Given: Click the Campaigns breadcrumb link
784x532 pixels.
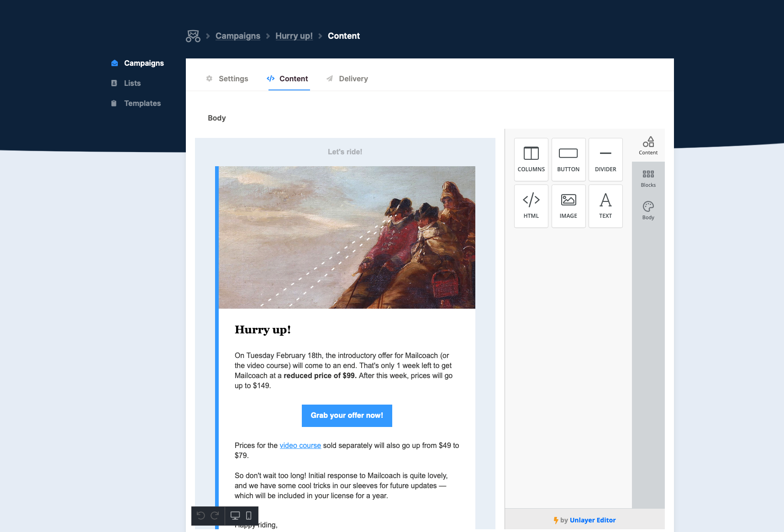Looking at the screenshot, I should pos(238,36).
